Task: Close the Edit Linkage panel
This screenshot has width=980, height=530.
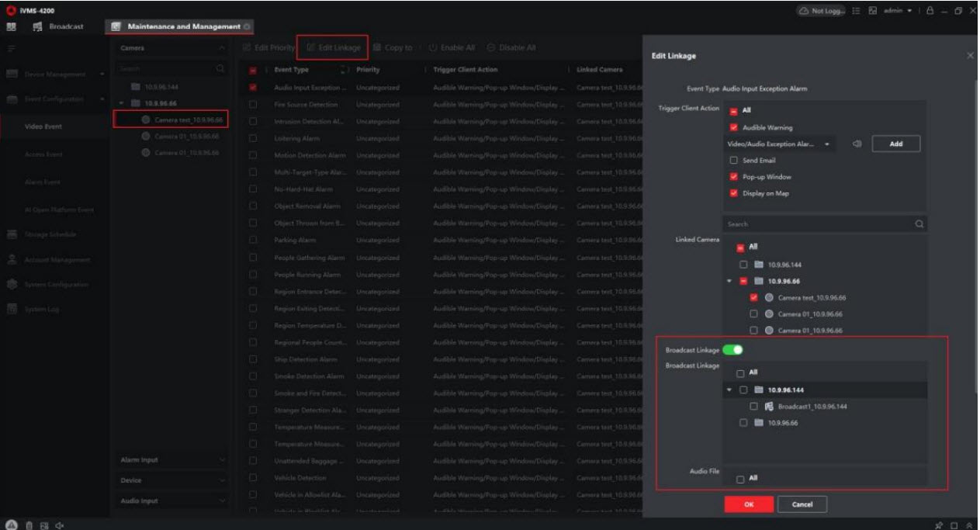Action: pyautogui.click(x=969, y=56)
